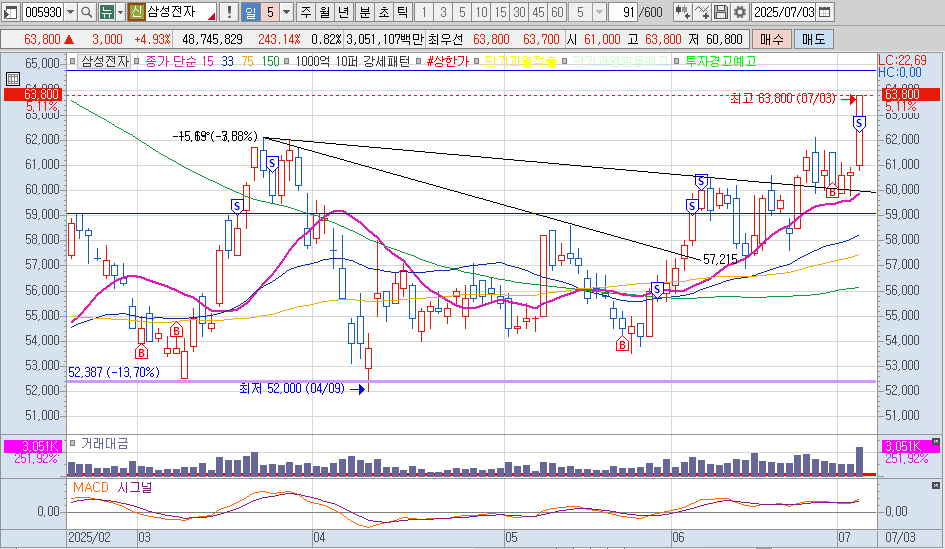Switch to 년 yearly chart
Image resolution: width=945 pixels, height=549 pixels.
tap(344, 11)
